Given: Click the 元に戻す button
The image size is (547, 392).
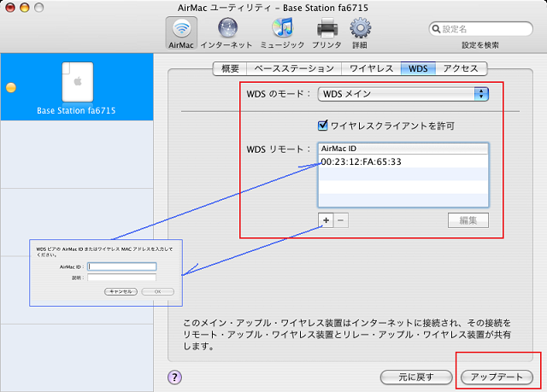Looking at the screenshot, I should click(x=416, y=377).
